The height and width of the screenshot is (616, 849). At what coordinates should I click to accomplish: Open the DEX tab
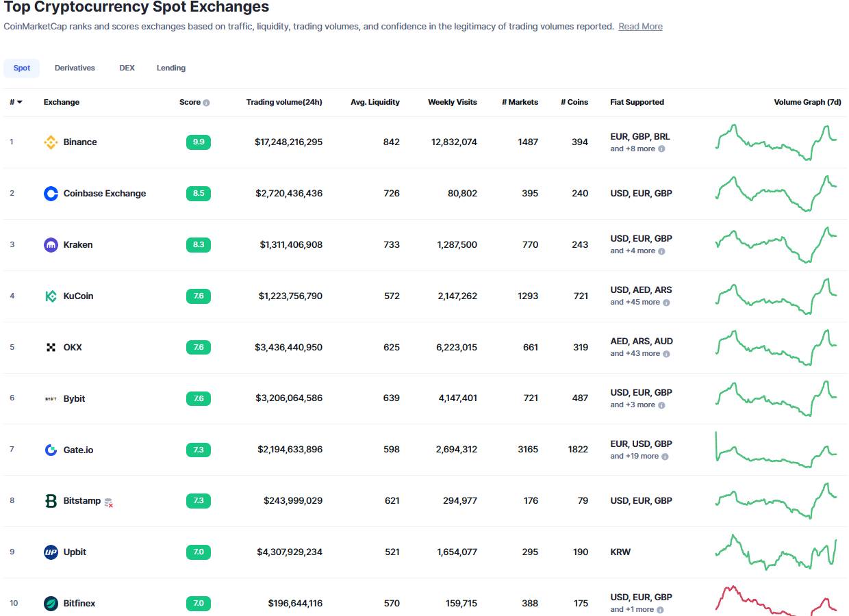[127, 68]
